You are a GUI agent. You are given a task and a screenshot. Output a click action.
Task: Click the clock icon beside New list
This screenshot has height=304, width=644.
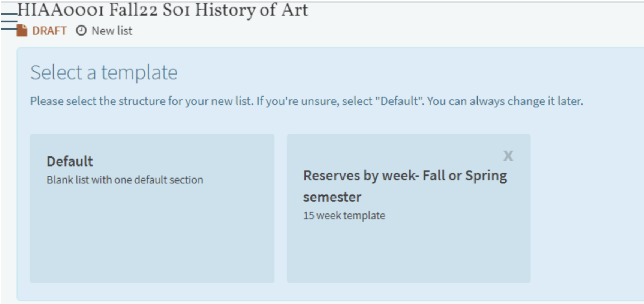[x=81, y=30]
